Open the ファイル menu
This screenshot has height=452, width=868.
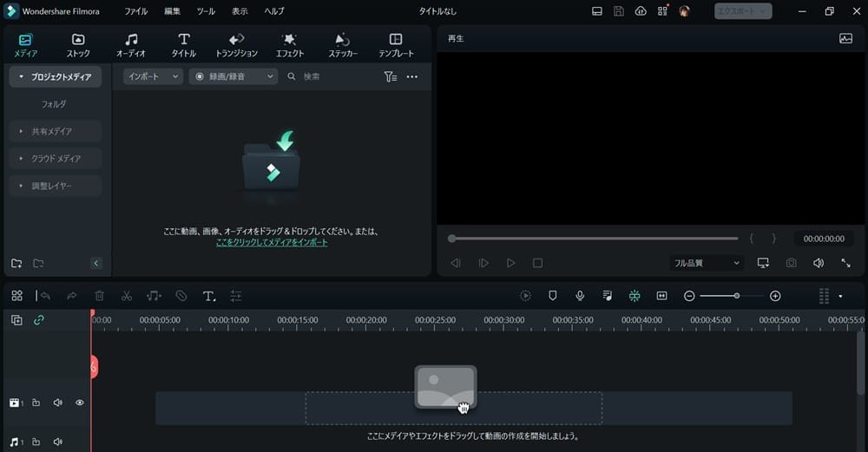(x=135, y=11)
